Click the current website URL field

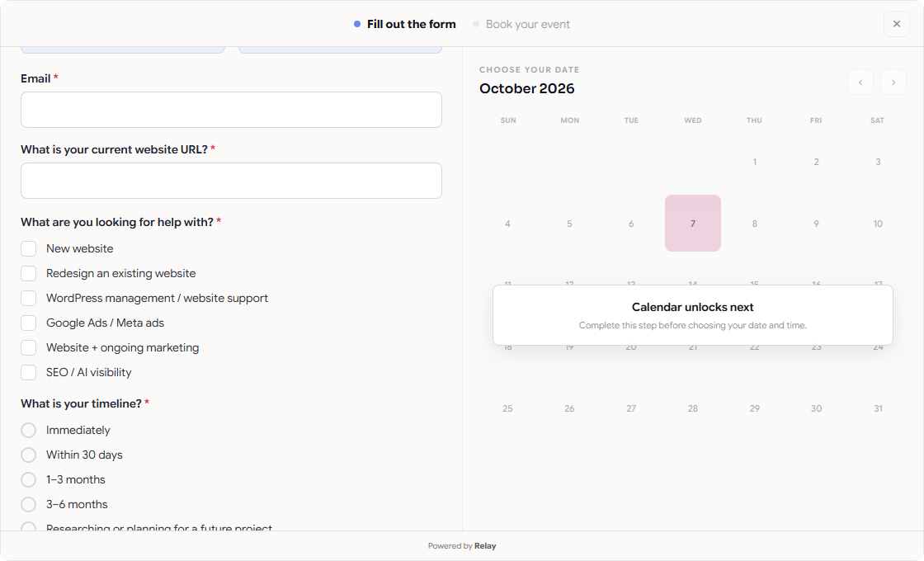[x=231, y=181]
